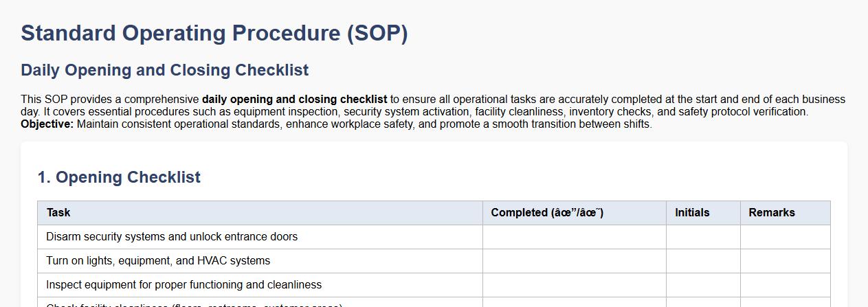
Task: Click Initials cell for Inspect equipment row
Action: [x=703, y=285]
